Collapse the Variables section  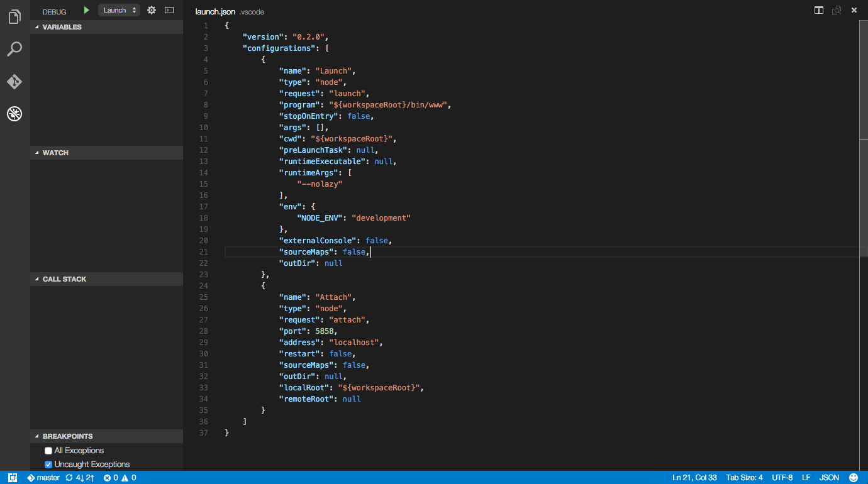[62, 27]
